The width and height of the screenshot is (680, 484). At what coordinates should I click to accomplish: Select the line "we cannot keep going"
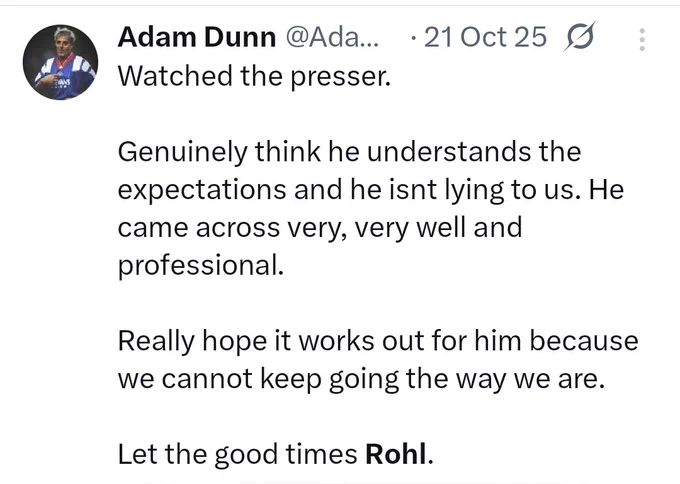361,379
